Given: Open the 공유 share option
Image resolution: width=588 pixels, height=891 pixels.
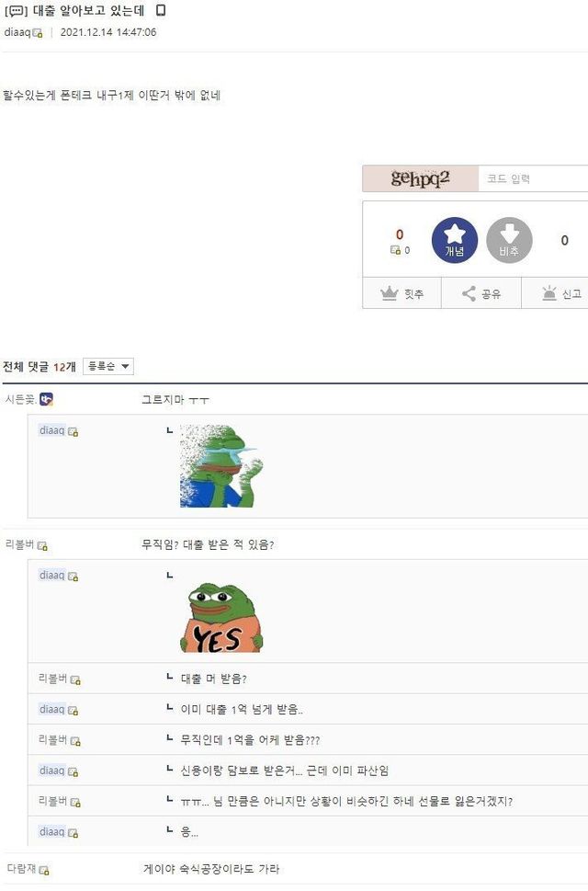Looking at the screenshot, I should click(x=481, y=293).
